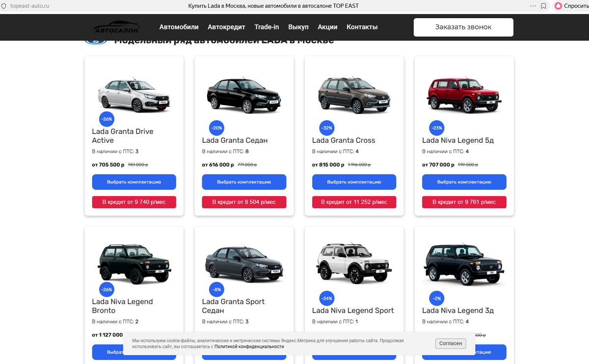This screenshot has height=364, width=589.
Task: Open the Lada Granta Седан title
Action: 235,140
